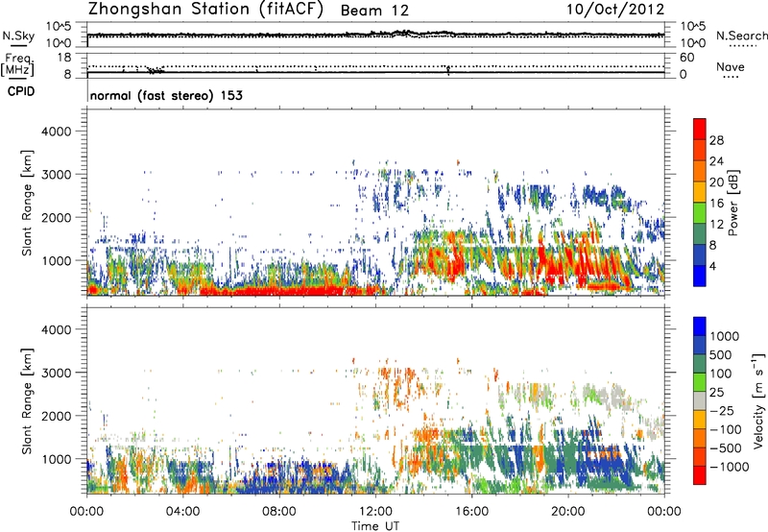Click the "Beam 12" label
768x532 pixels.
tap(374, 11)
